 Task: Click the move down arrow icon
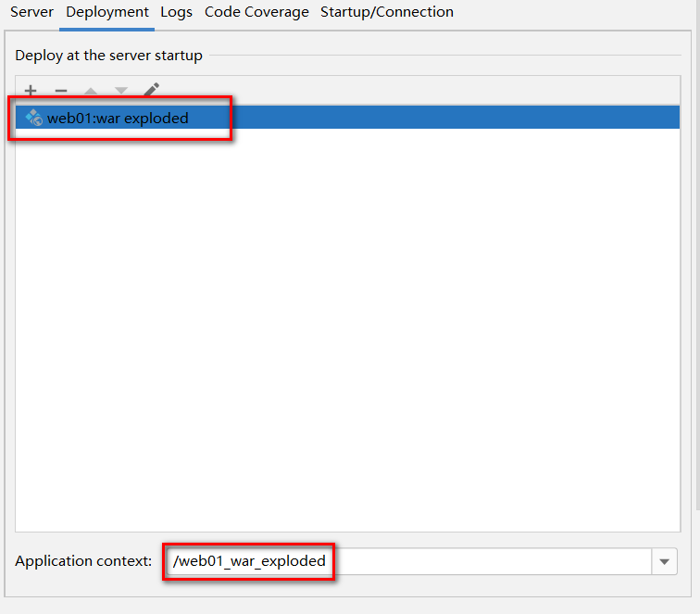[x=121, y=92]
